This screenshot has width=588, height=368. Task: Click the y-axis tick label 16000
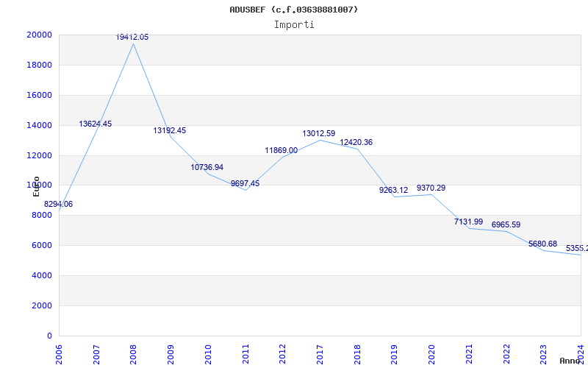click(40, 96)
